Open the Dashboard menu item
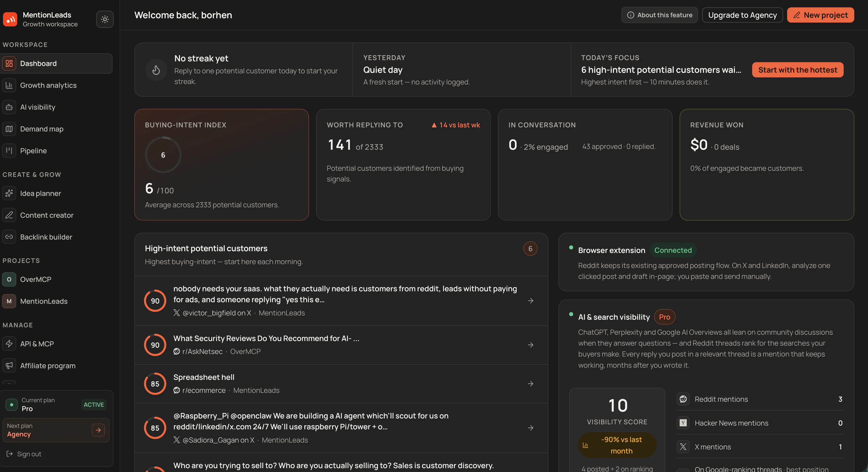 tap(56, 63)
